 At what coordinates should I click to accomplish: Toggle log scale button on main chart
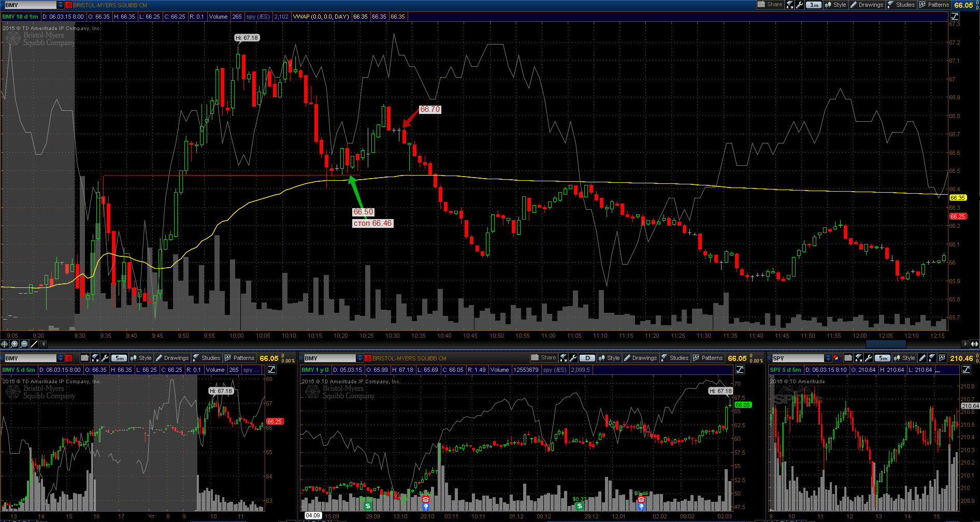[955, 17]
